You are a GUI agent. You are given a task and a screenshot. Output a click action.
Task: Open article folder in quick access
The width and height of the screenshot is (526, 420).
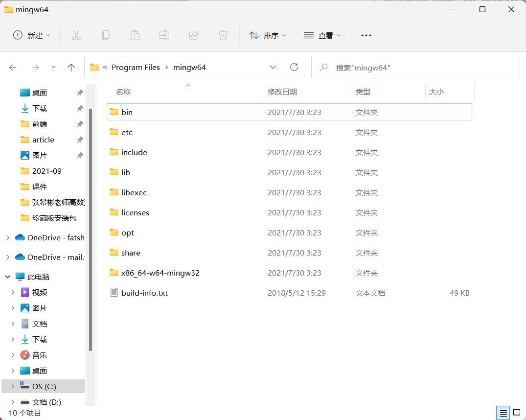pyautogui.click(x=43, y=140)
